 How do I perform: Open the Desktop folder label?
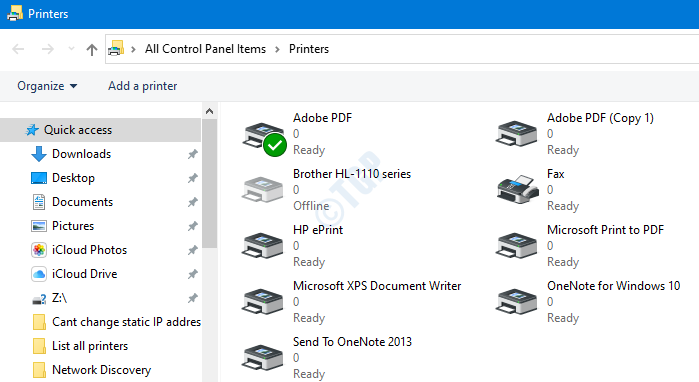(x=74, y=178)
